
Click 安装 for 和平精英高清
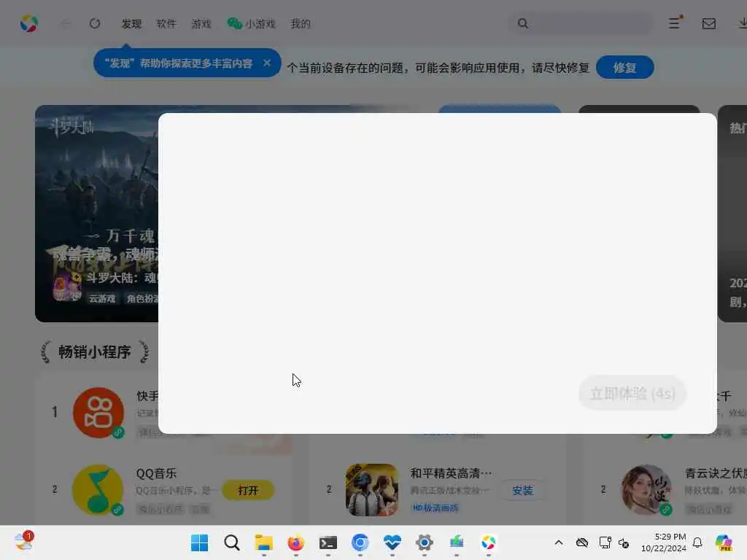pos(522,491)
